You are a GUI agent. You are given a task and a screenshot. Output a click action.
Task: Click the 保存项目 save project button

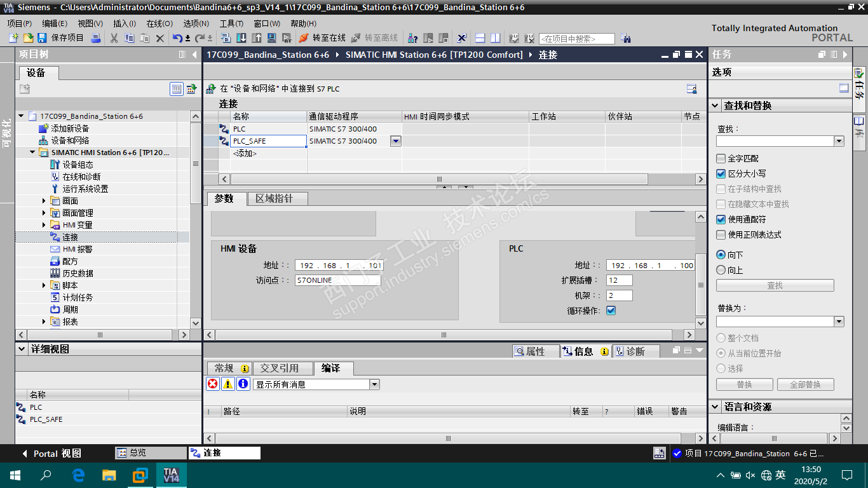60,38
